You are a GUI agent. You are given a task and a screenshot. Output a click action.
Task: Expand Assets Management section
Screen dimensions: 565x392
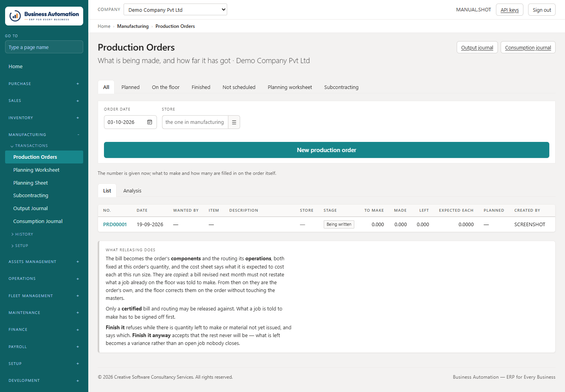point(44,262)
